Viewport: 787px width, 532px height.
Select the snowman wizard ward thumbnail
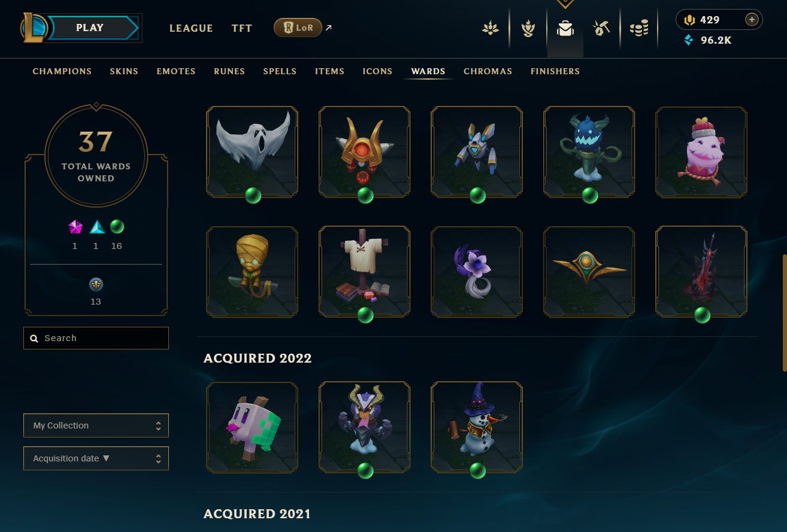(x=477, y=427)
